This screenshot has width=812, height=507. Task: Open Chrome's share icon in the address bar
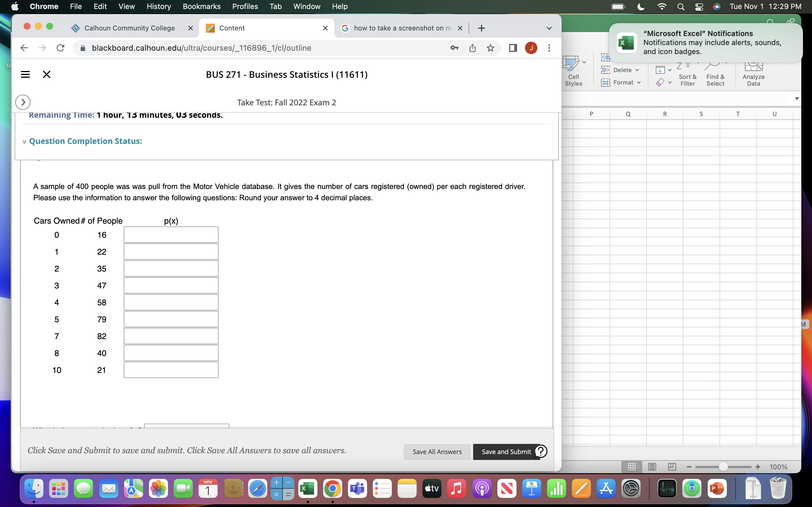point(473,48)
